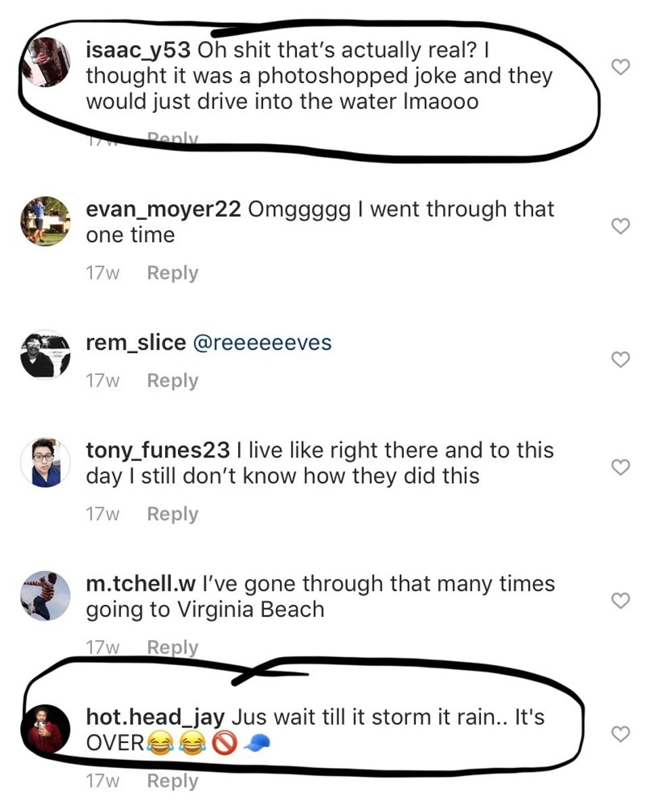Image resolution: width=663 pixels, height=812 pixels.
Task: Open m.tchell.w's avatar image
Action: 46,595
